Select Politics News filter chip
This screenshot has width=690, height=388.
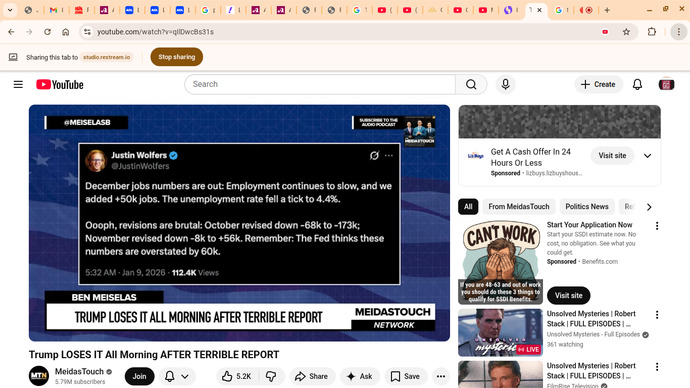click(x=587, y=206)
